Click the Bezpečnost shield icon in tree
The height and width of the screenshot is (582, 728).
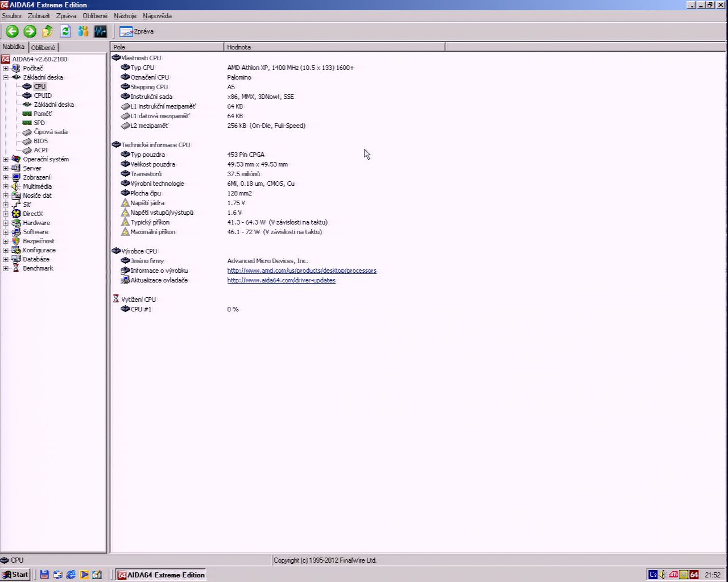[x=16, y=241]
